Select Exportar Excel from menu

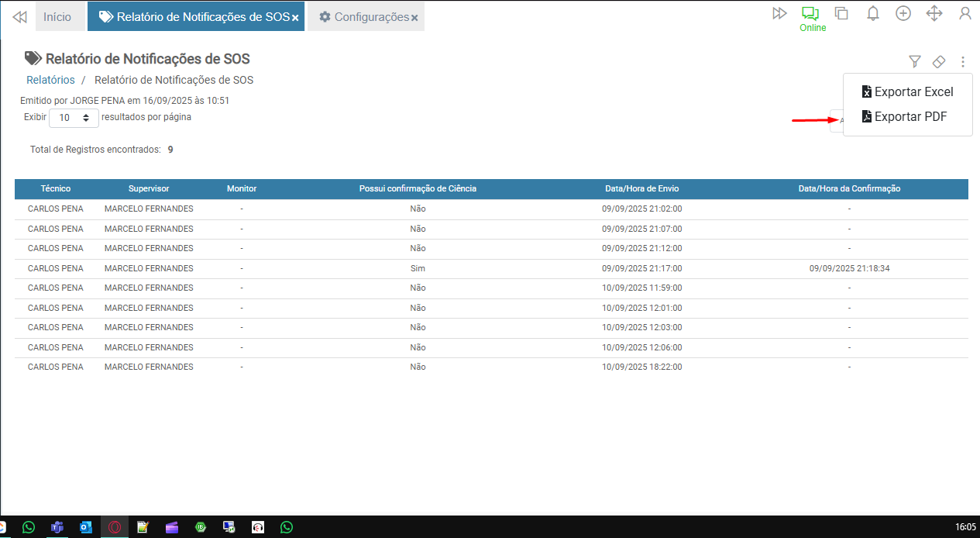tap(907, 91)
